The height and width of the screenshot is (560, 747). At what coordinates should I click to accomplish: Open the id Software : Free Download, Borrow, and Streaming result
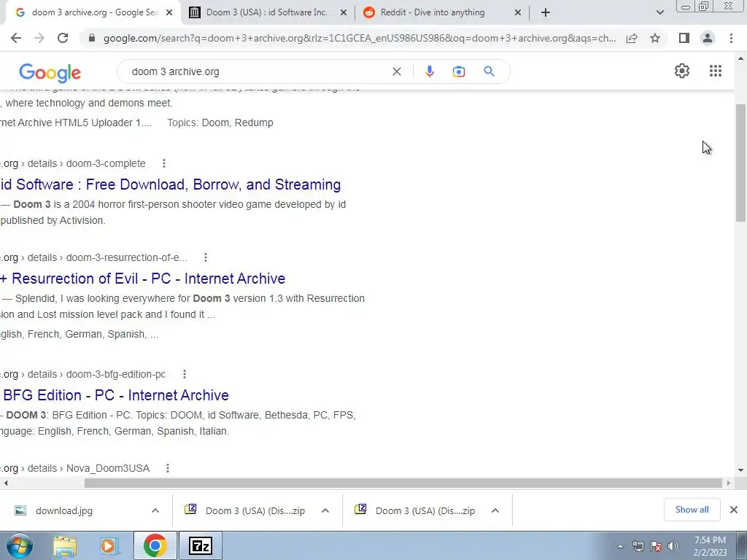pos(171,184)
